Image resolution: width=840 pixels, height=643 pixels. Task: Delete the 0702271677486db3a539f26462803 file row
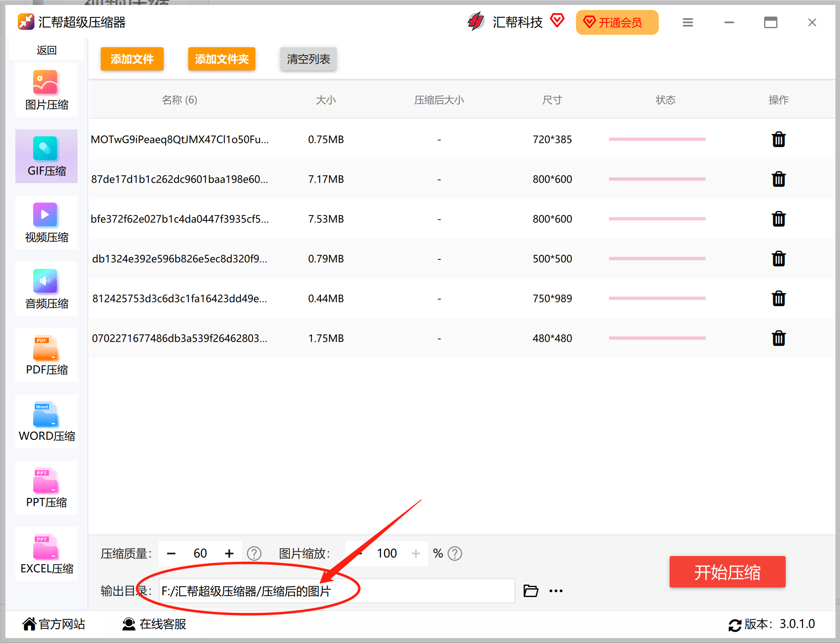point(779,338)
